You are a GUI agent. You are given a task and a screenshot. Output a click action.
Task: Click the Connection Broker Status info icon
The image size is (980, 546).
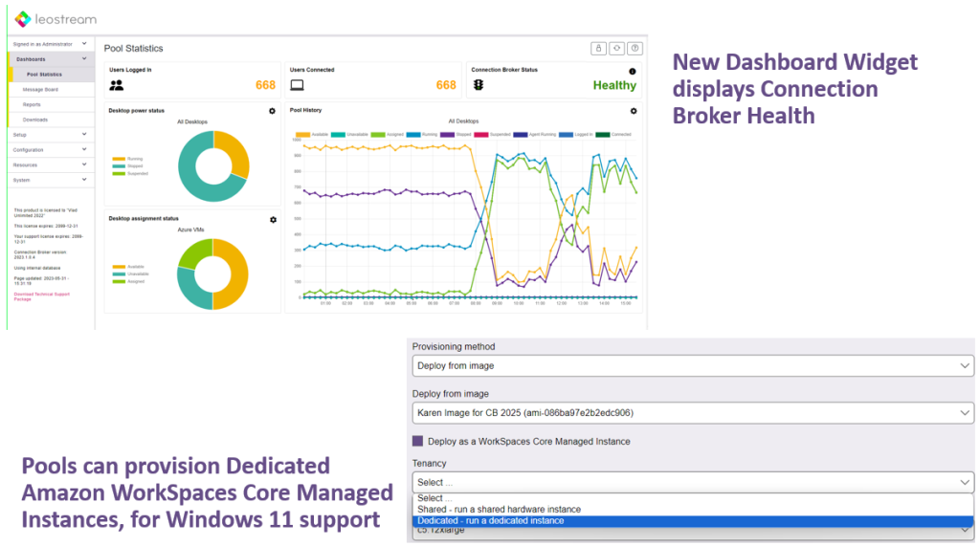[632, 71]
